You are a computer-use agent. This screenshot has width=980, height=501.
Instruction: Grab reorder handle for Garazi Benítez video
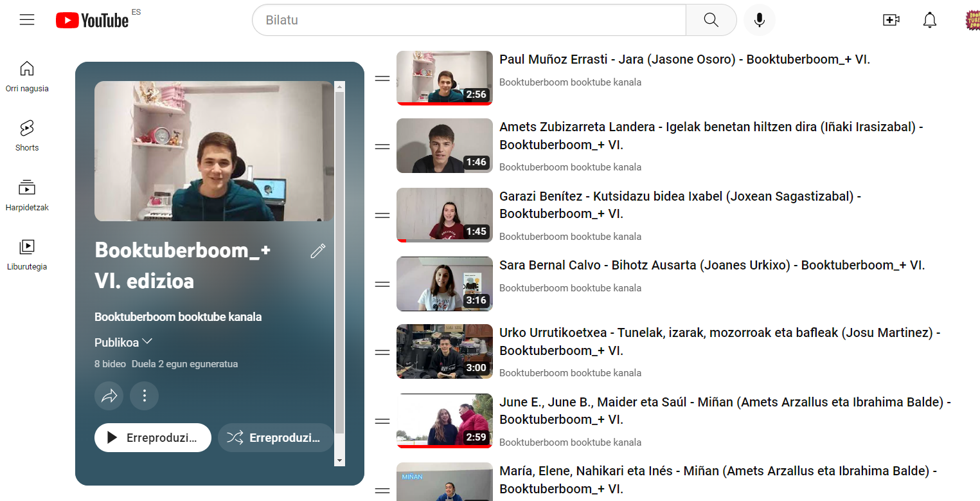(382, 215)
